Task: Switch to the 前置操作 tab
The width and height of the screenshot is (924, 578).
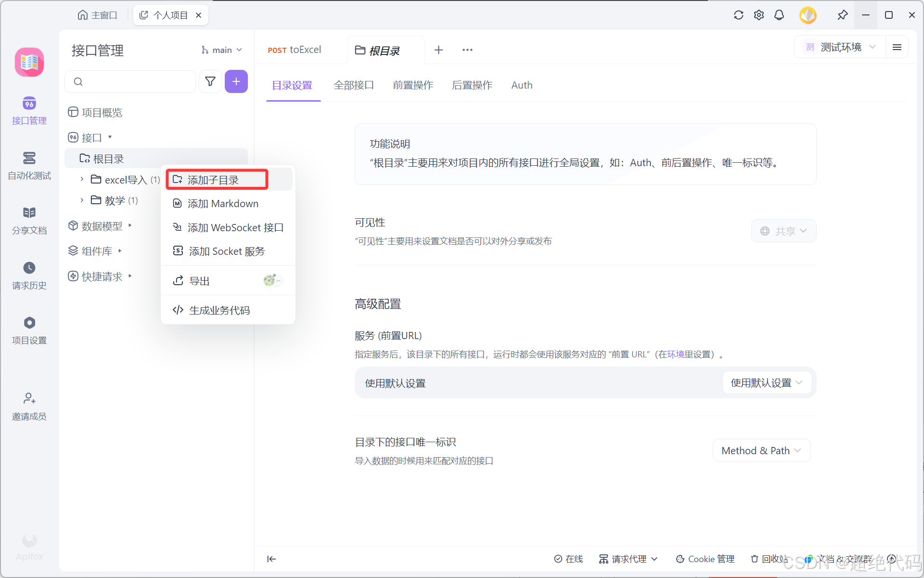Action: [413, 85]
